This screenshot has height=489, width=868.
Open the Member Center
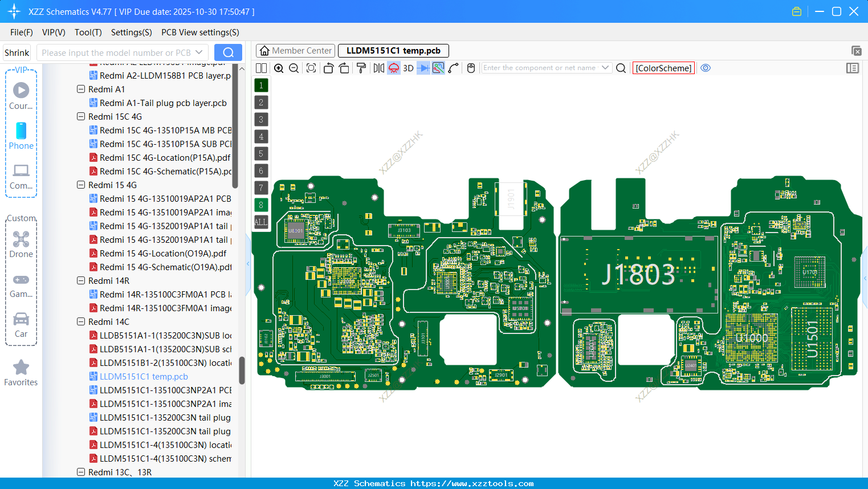tap(295, 51)
